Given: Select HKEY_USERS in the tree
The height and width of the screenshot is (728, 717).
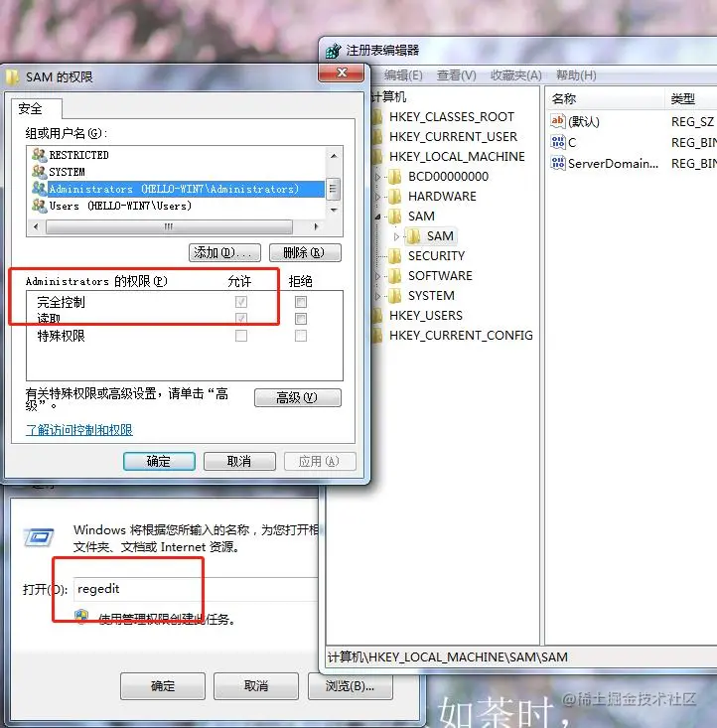Looking at the screenshot, I should [426, 316].
